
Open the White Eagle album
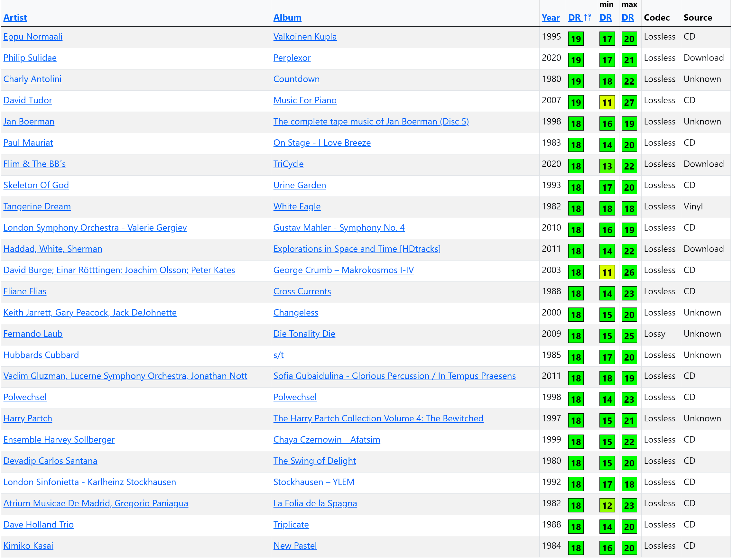[297, 207]
